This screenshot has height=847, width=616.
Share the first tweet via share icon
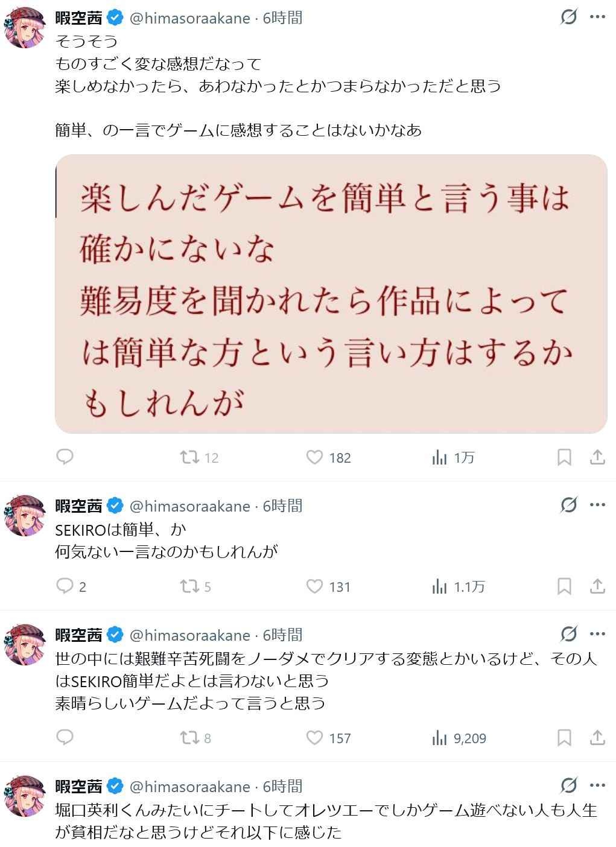597,457
